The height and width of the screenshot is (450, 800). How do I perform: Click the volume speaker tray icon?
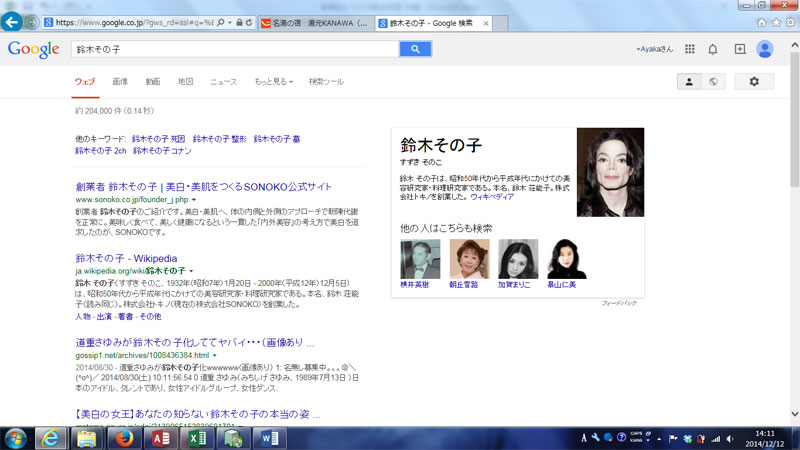tap(730, 439)
